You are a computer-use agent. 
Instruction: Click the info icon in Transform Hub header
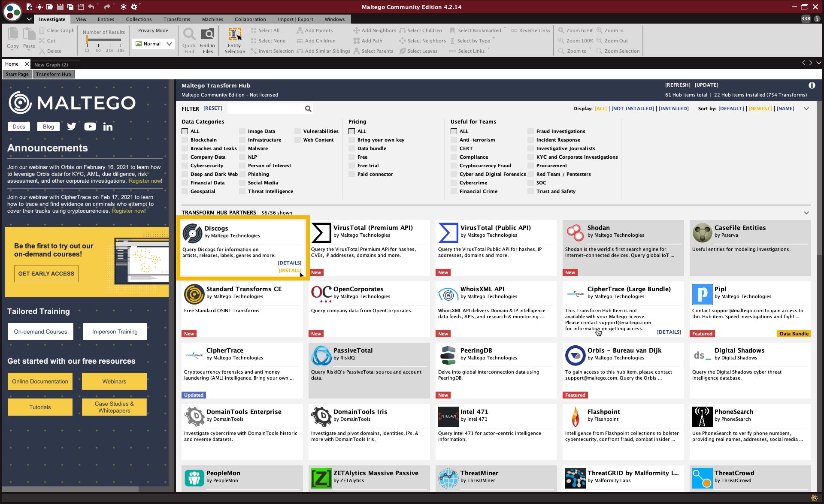point(812,85)
